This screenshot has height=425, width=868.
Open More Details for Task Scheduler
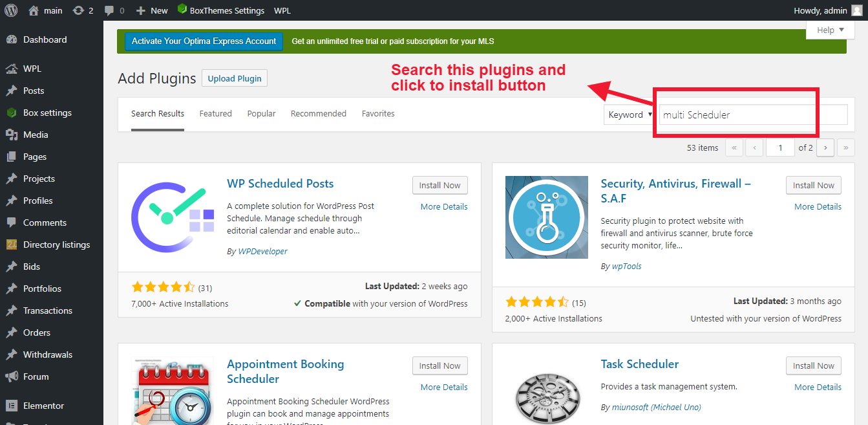818,387
